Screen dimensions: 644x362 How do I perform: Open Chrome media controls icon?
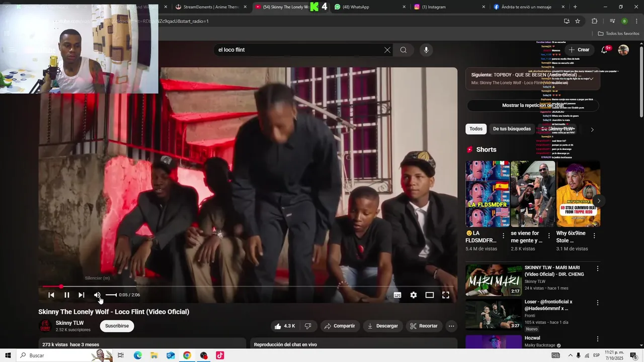point(612,21)
